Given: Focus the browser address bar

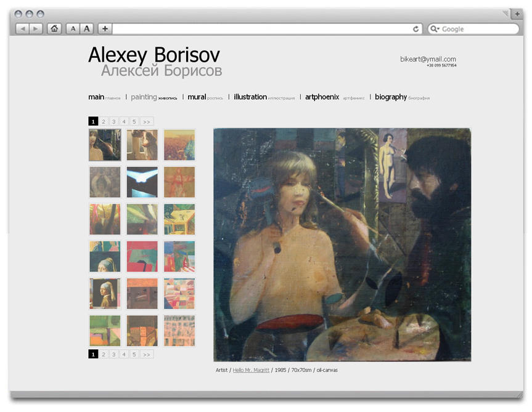Looking at the screenshot, I should pos(267,29).
